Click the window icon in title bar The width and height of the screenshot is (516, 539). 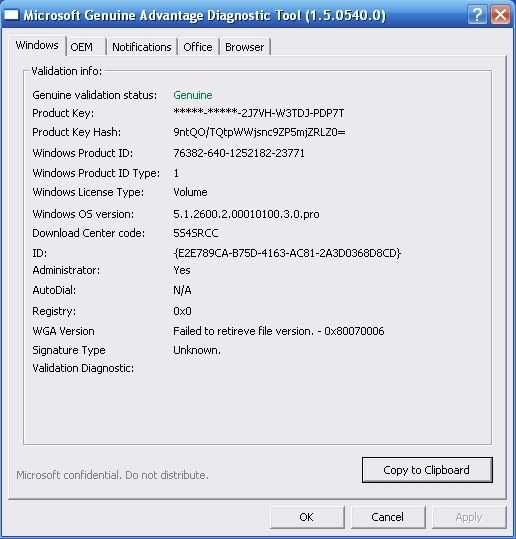pos(11,15)
